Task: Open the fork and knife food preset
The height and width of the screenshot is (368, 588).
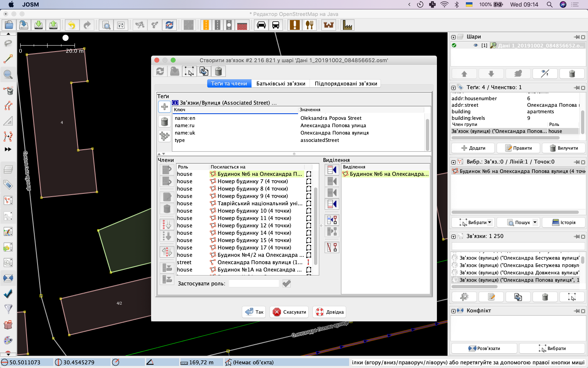Action: tap(309, 25)
